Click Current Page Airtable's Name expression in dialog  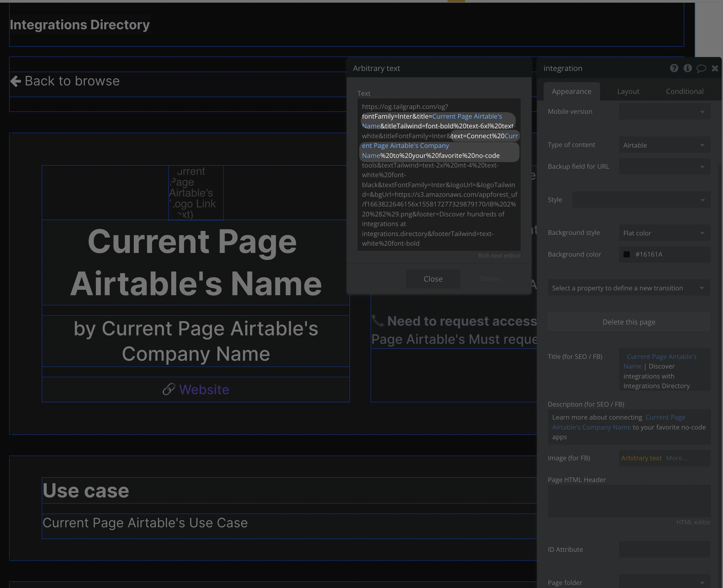(432, 121)
